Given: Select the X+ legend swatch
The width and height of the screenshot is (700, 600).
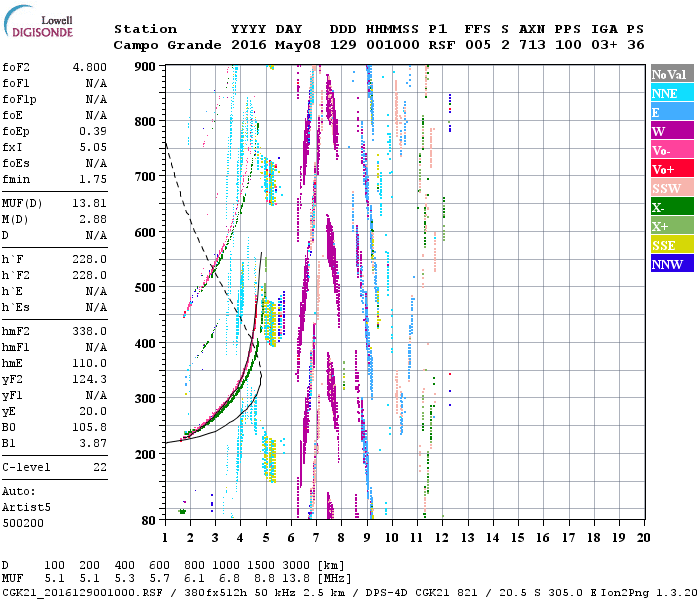Looking at the screenshot, I should [672, 226].
